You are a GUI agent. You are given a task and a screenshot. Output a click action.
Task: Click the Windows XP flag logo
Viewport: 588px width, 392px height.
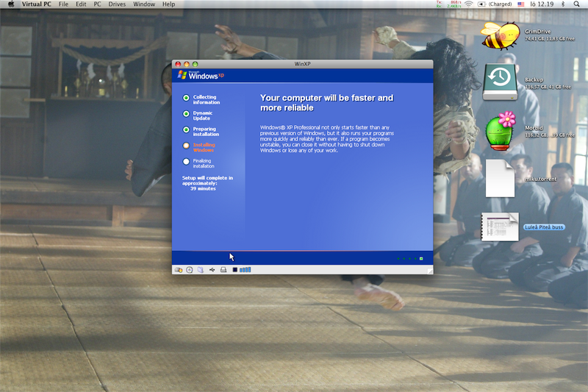click(182, 75)
